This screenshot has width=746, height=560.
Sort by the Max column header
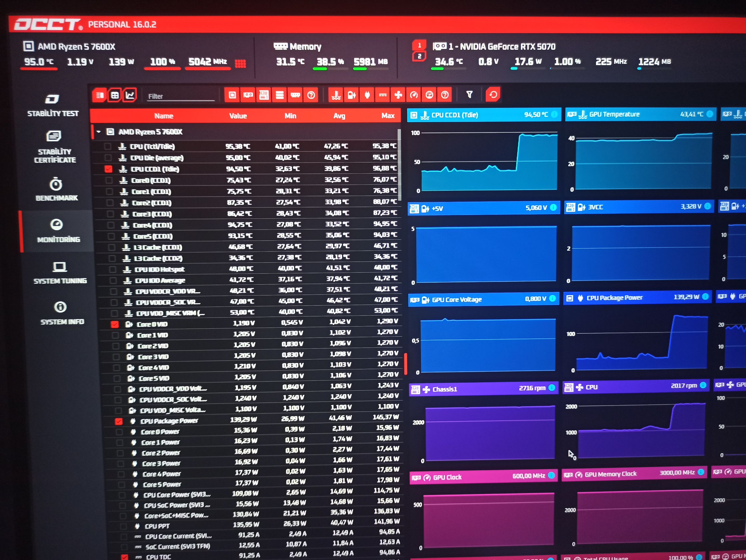[388, 116]
